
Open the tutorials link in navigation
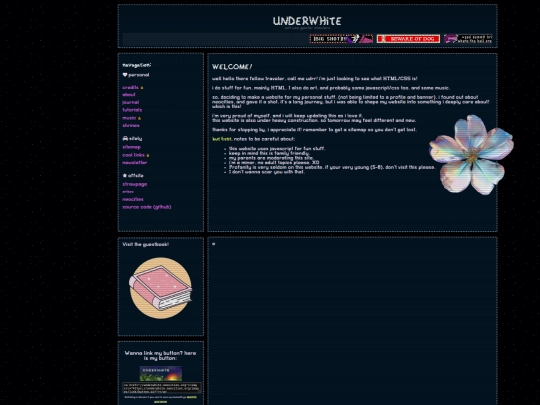(x=132, y=110)
